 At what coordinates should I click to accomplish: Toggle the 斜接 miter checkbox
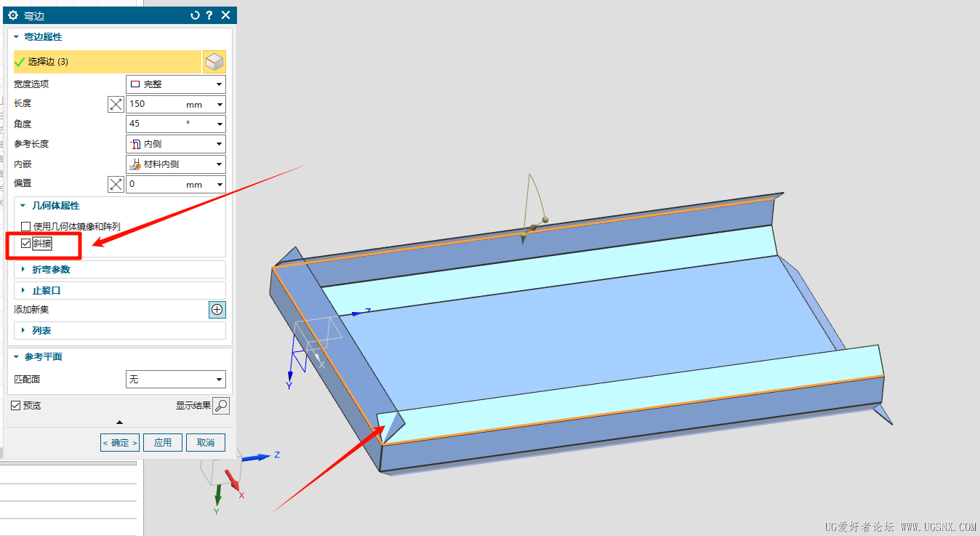(x=26, y=244)
